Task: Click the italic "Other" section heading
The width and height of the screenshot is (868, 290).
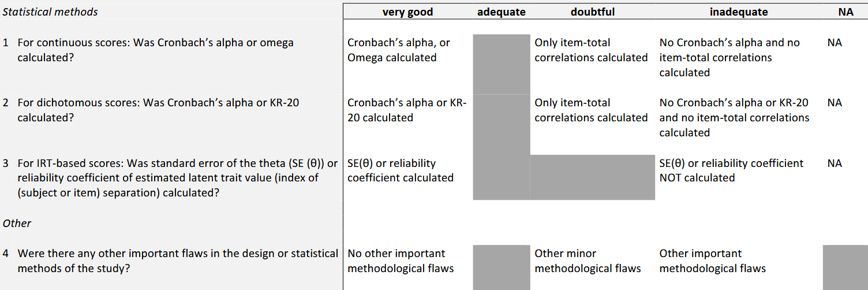Action: pyautogui.click(x=17, y=223)
